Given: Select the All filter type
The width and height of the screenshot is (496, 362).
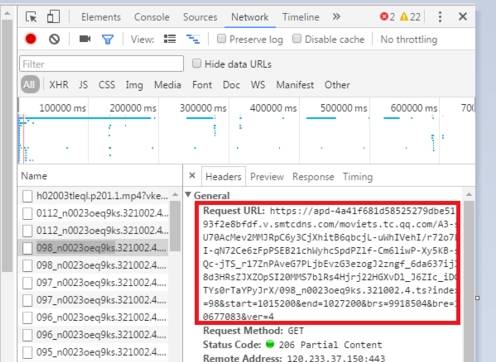Looking at the screenshot, I should click(30, 84).
